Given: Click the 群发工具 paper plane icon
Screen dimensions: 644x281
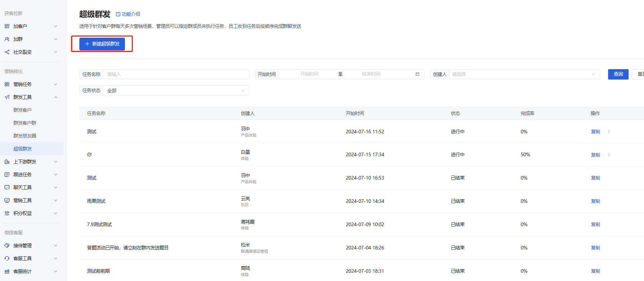Looking at the screenshot, I should (7, 97).
